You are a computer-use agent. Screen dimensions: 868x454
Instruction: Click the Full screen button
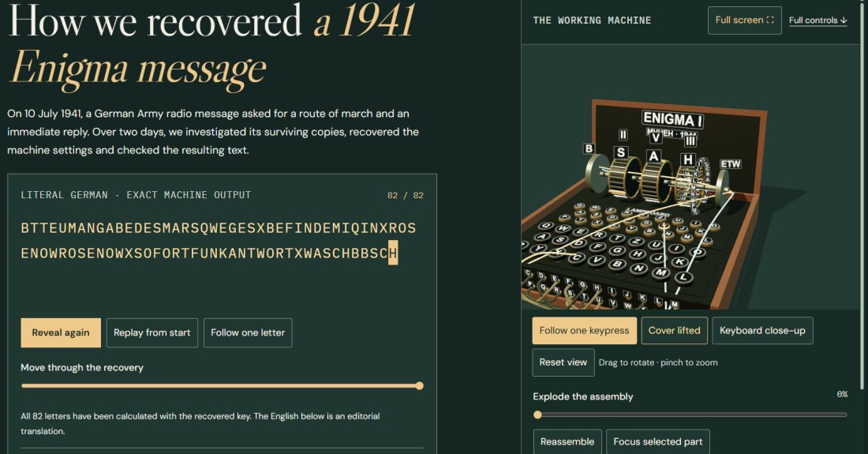point(745,21)
